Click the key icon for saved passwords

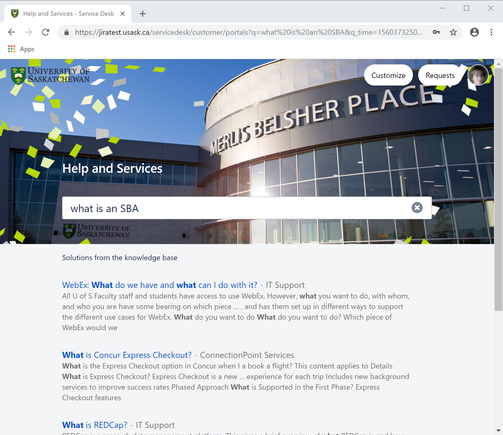coord(436,32)
